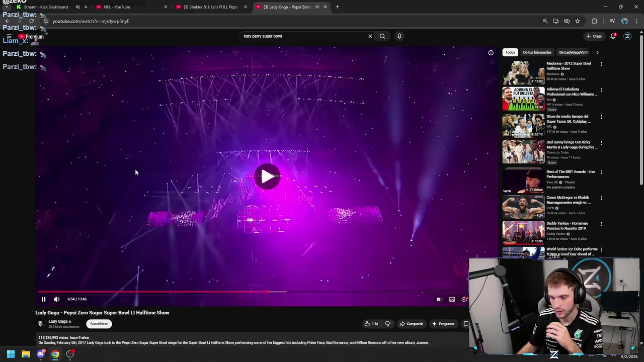Image resolution: width=644 pixels, height=362 pixels.
Task: Bookmark this page with the star icon
Action: coord(578,21)
